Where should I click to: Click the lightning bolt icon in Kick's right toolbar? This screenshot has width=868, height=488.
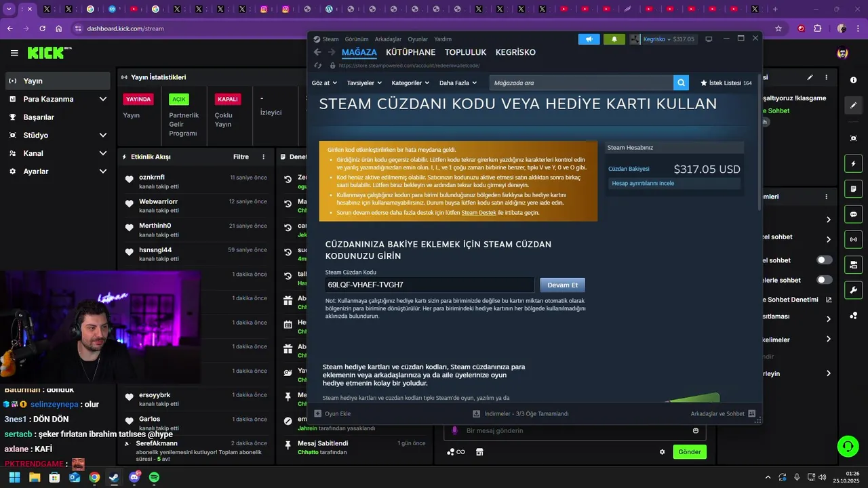coord(853,164)
